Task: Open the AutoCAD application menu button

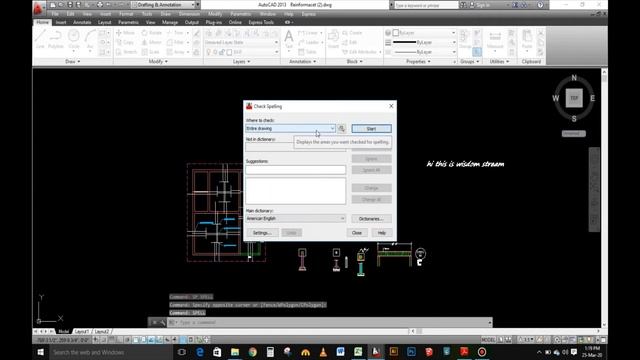Action: point(39,8)
